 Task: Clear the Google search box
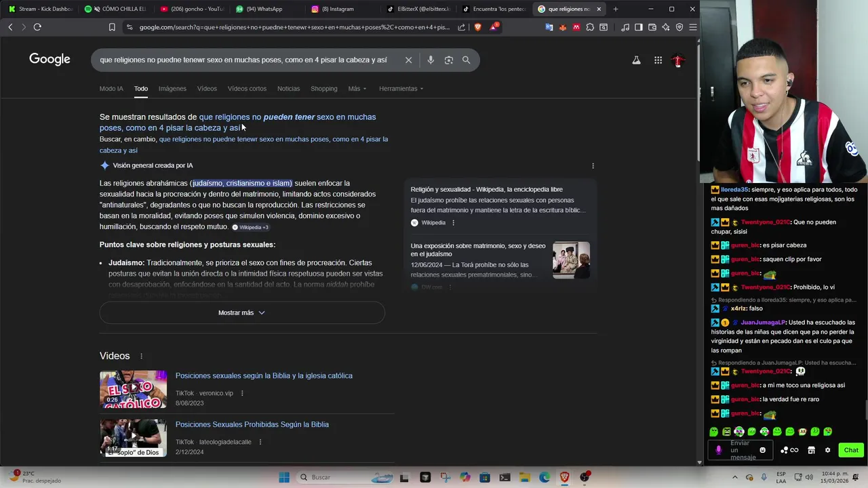click(x=408, y=60)
